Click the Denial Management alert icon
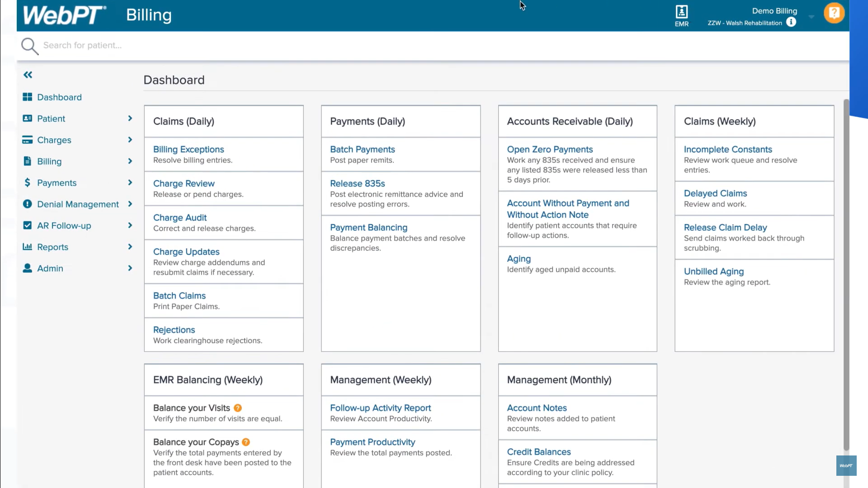The height and width of the screenshot is (488, 868). click(27, 204)
